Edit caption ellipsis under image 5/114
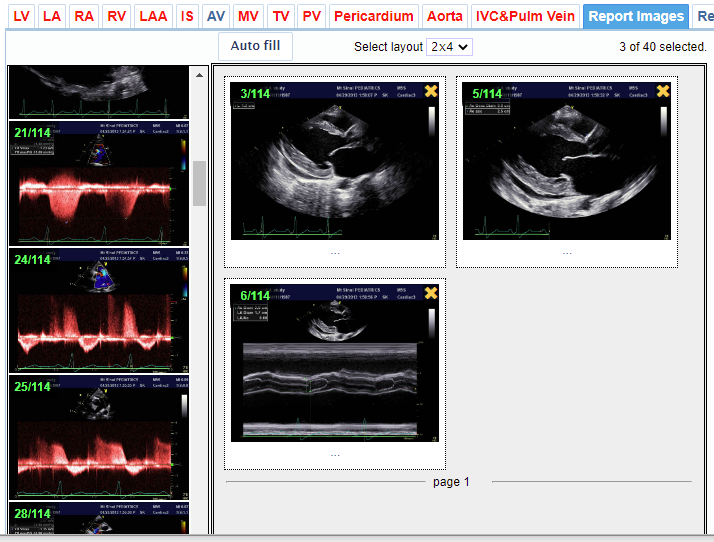 click(x=567, y=253)
